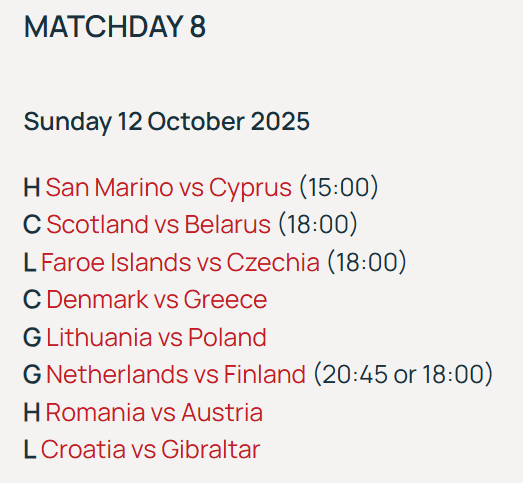
Task: Click the MATCHDAY 8 heading
Action: tap(115, 27)
